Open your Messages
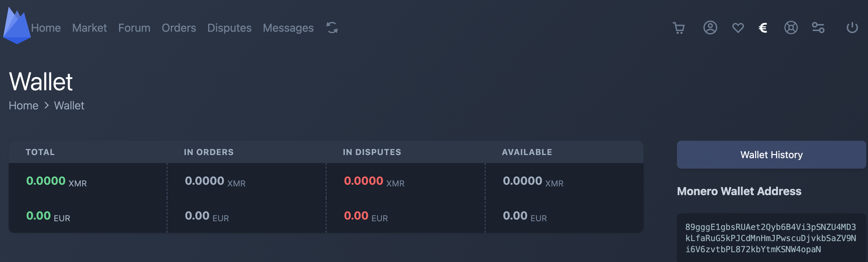 click(x=288, y=28)
